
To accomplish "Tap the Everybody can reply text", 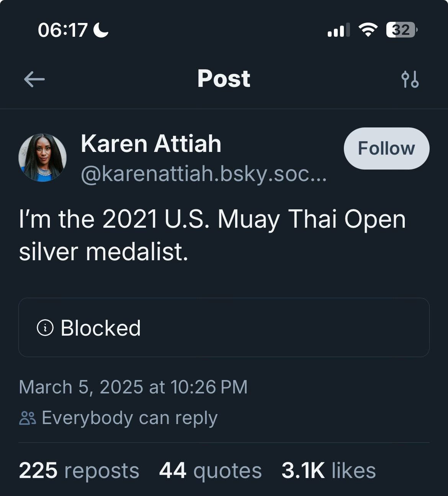I will tap(129, 418).
